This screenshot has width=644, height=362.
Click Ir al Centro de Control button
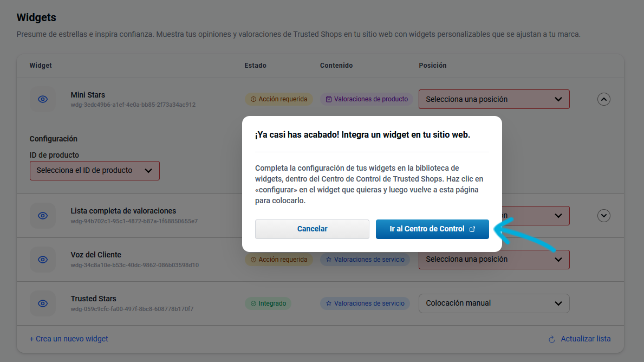click(427, 229)
